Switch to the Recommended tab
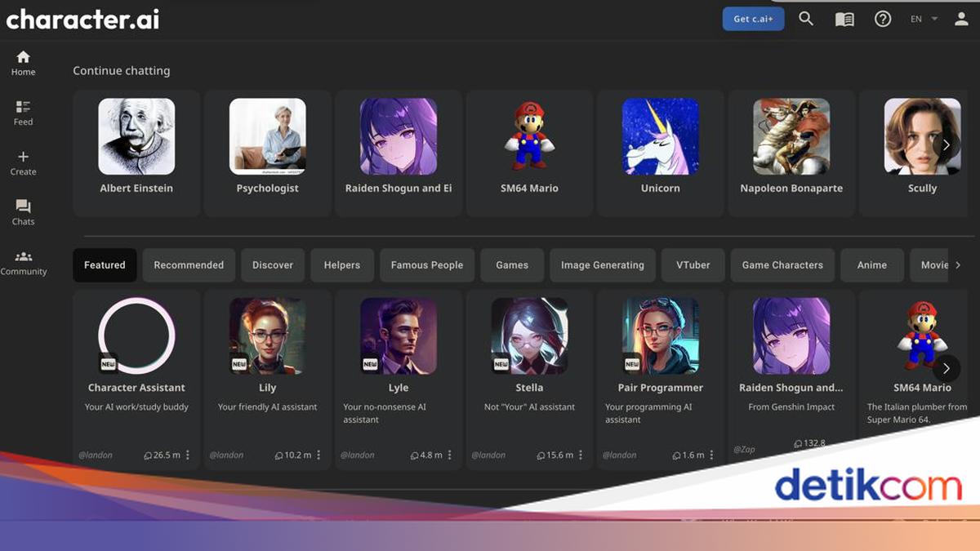This screenshot has height=551, width=980. 189,264
